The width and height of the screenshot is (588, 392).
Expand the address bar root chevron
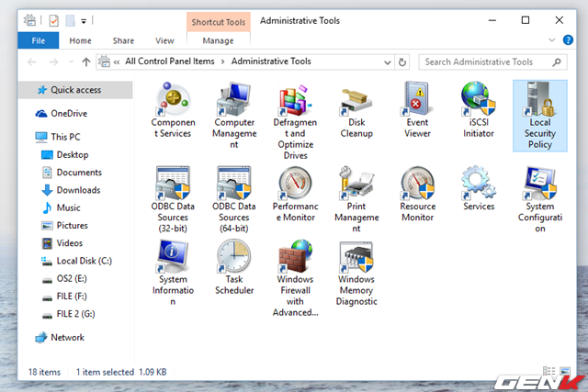[x=117, y=62]
